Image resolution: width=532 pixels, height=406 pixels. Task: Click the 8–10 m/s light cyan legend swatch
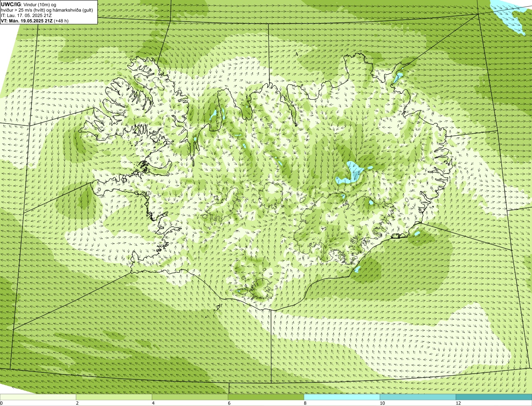(x=342, y=397)
